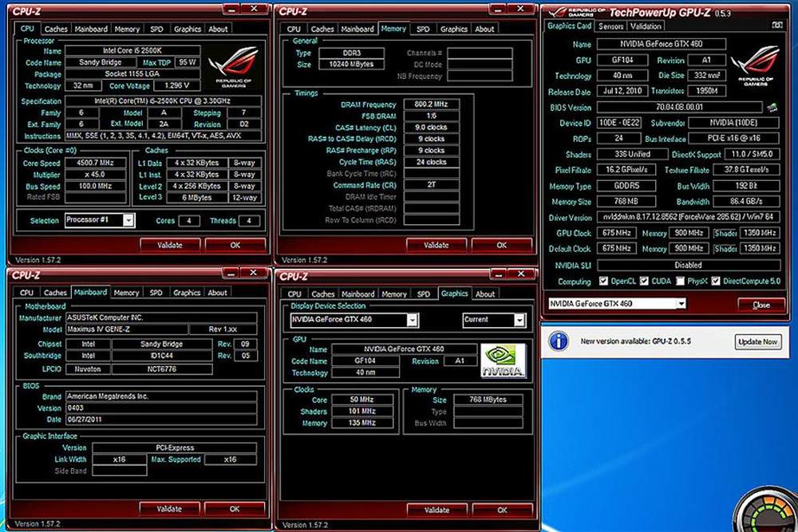Click the Maximus IV GENE-Z model field
Screen dimensions: 798x532
[127, 329]
